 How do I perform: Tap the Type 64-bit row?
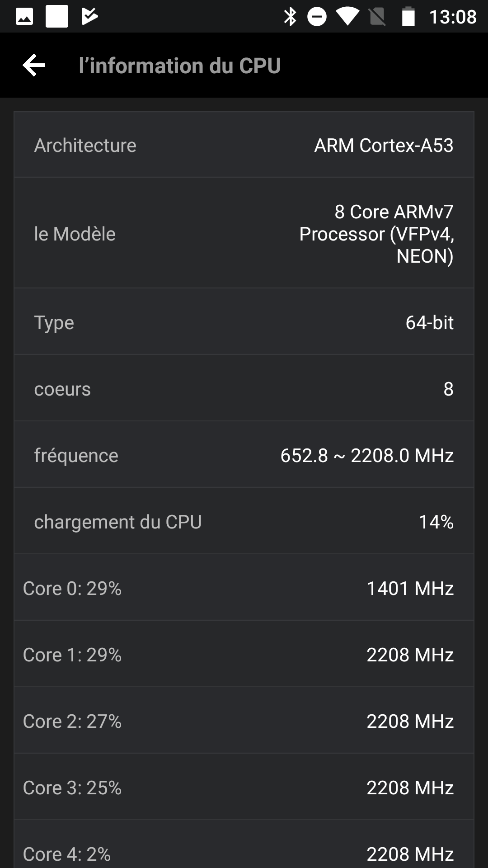pos(244,322)
